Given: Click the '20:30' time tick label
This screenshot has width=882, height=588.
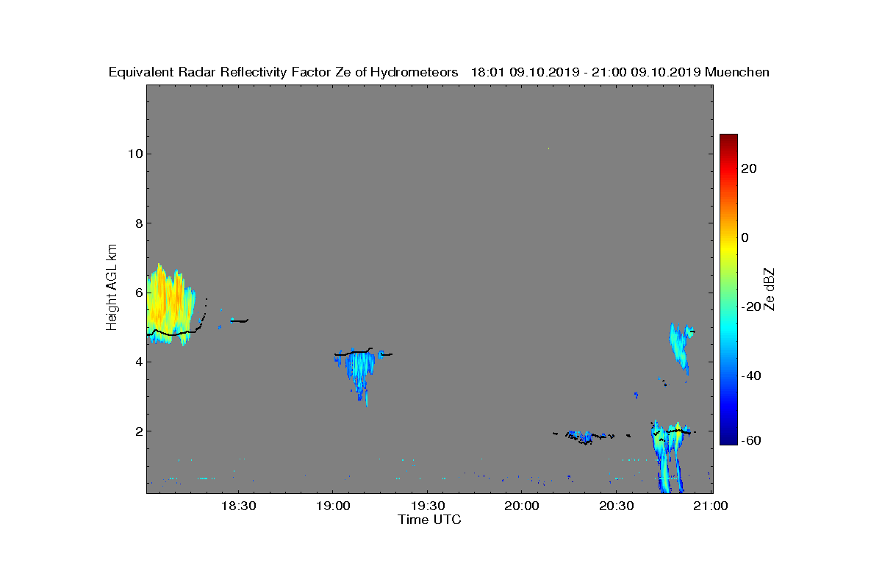Looking at the screenshot, I should (x=616, y=506).
